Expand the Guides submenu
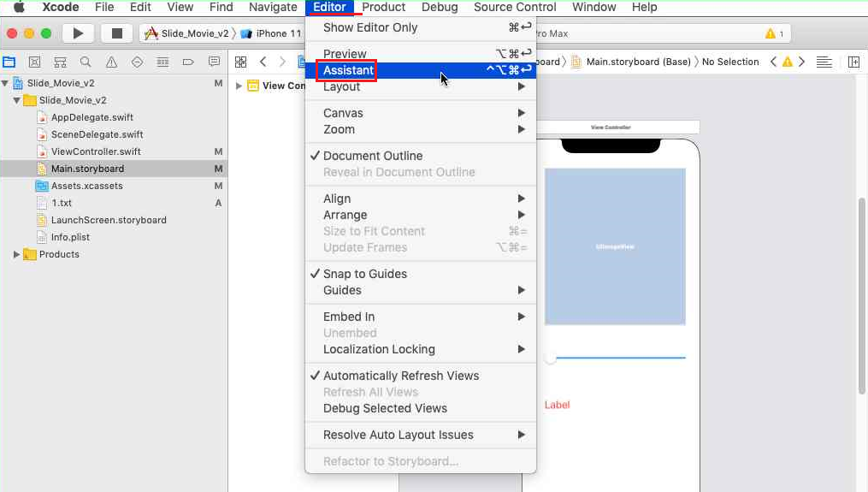 coord(421,290)
